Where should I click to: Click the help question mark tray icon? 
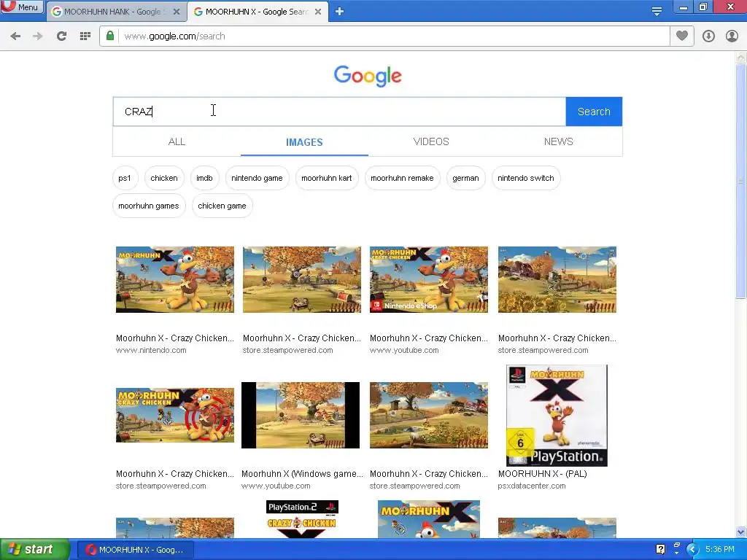click(x=660, y=550)
